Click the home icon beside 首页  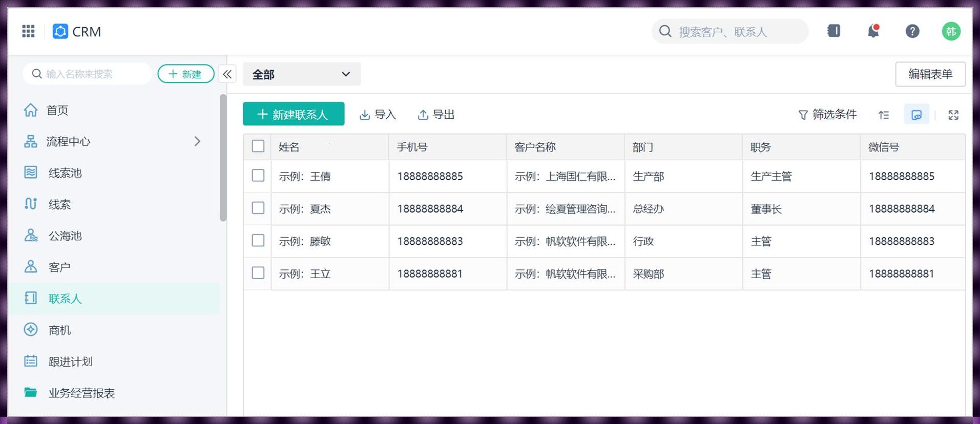pyautogui.click(x=31, y=110)
